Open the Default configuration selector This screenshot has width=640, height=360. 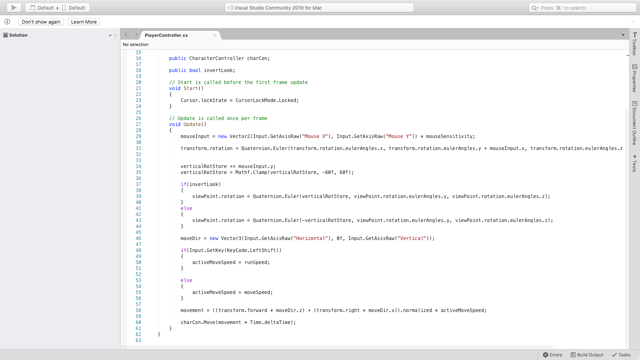42,8
